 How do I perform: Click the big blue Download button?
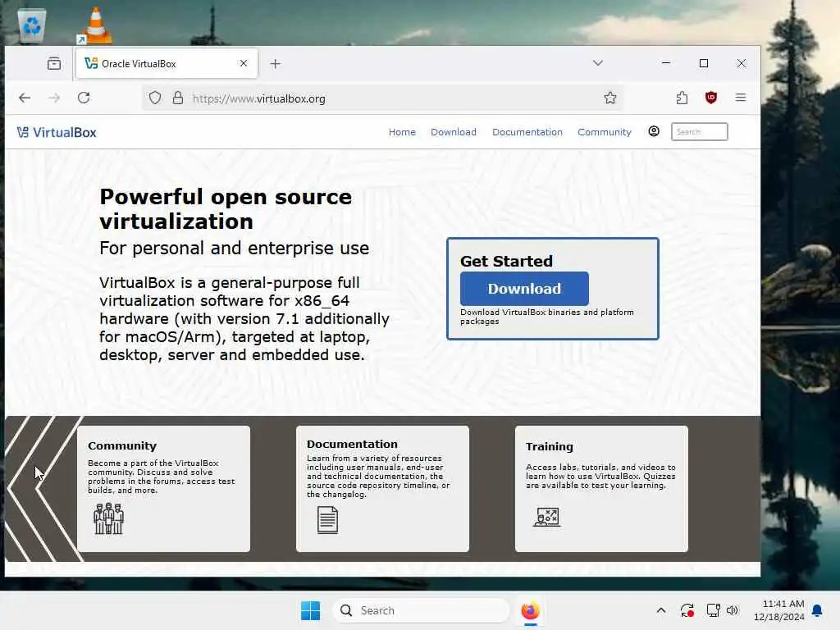point(524,289)
